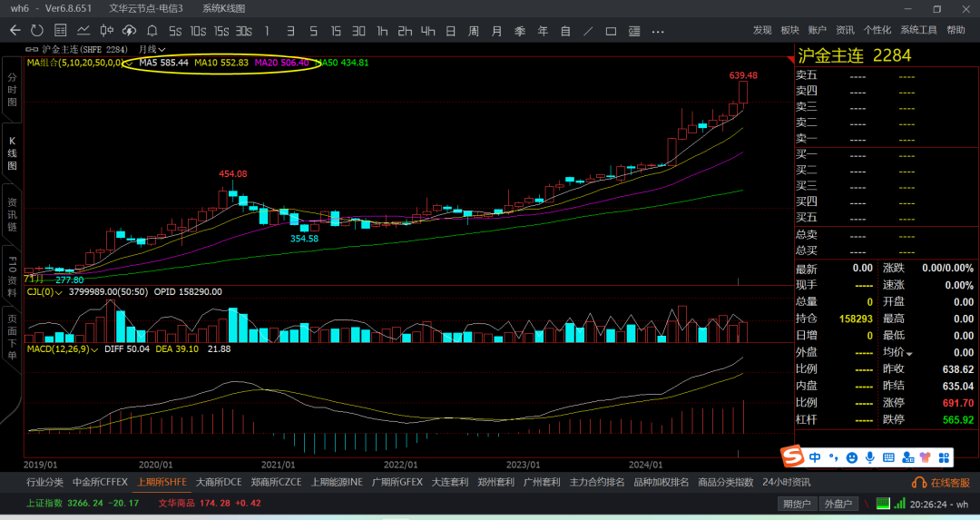Open the 页面下单 side tab

[x=12, y=337]
